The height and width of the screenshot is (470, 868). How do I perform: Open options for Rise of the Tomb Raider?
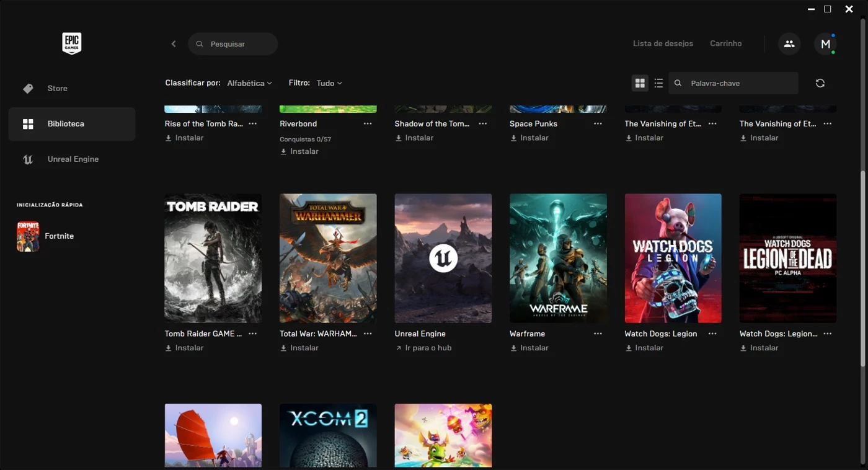[252, 124]
